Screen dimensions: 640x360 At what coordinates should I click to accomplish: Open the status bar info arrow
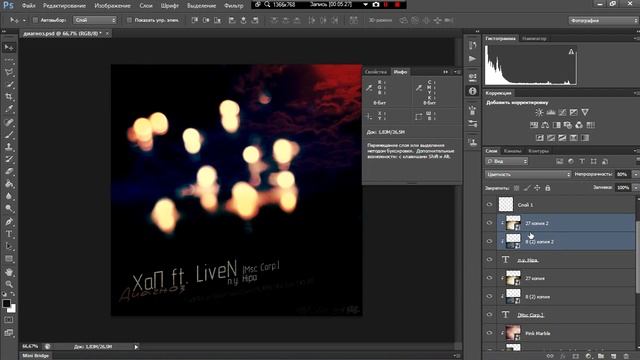coord(136,347)
